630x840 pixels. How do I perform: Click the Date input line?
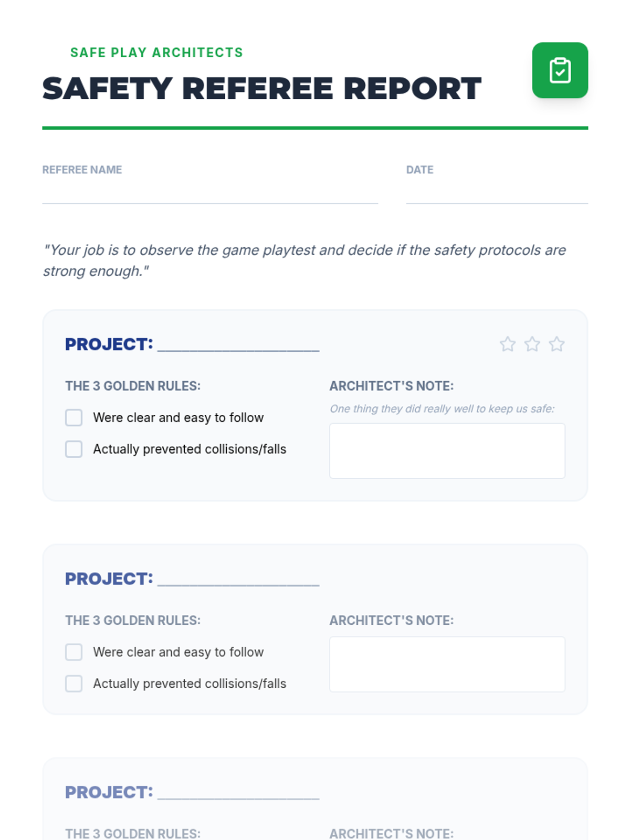497,193
